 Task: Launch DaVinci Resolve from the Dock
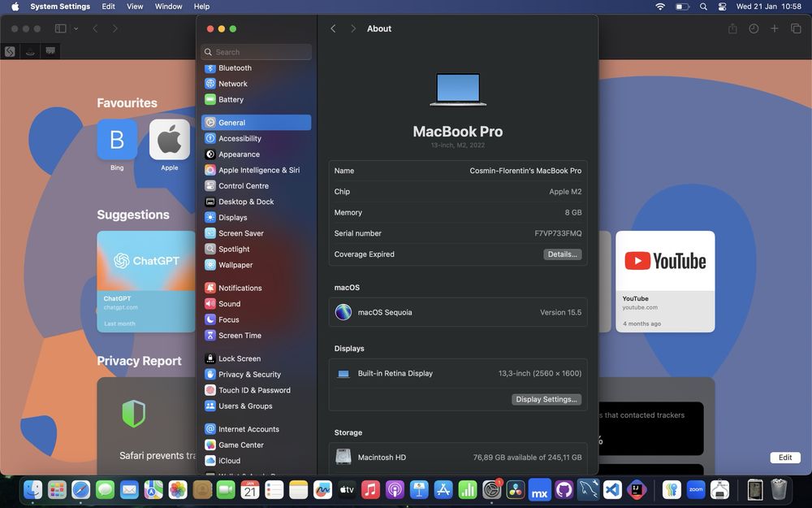[x=516, y=489]
